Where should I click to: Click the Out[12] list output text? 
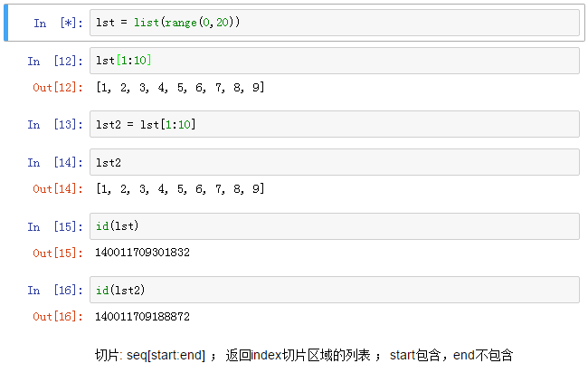pyautogui.click(x=179, y=88)
